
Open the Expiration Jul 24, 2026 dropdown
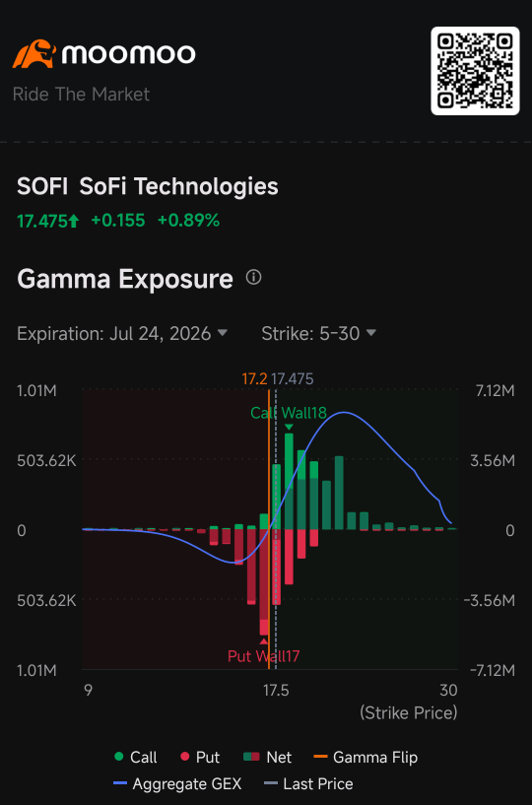[x=122, y=334]
